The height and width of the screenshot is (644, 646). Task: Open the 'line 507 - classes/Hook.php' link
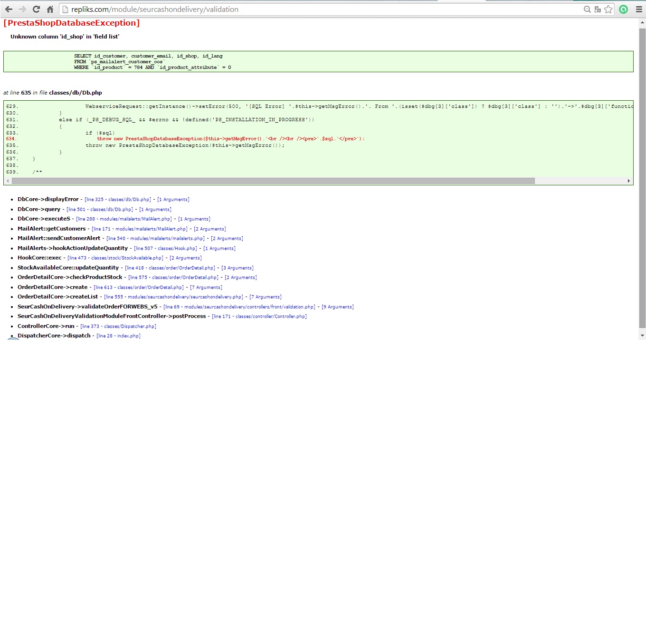[x=165, y=249]
